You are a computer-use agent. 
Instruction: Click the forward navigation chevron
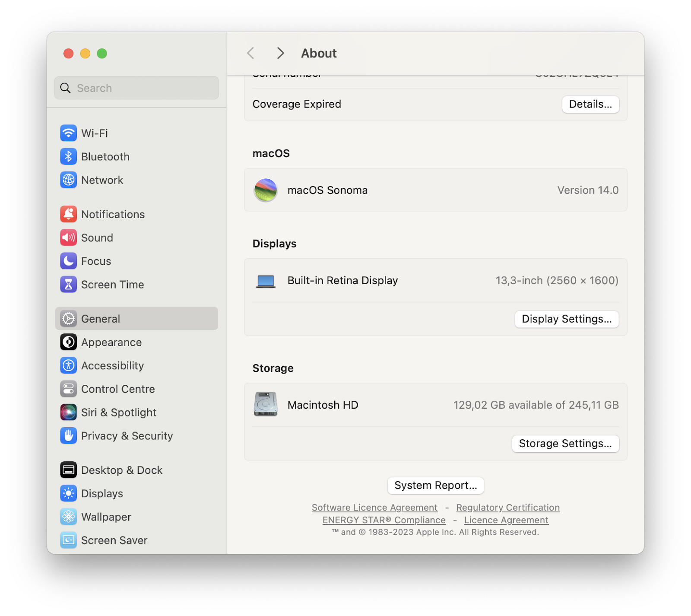[x=280, y=53]
